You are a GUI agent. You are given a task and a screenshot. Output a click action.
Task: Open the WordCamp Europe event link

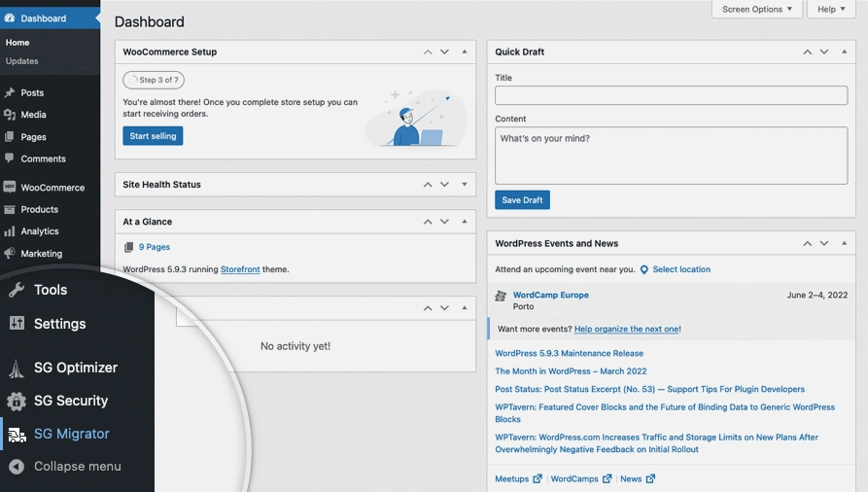[550, 295]
